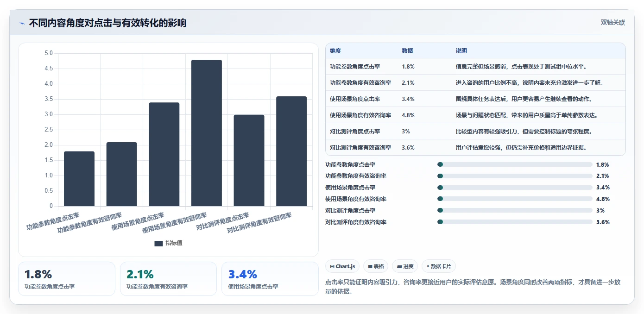Click the 3.6% value in the table

(408, 148)
